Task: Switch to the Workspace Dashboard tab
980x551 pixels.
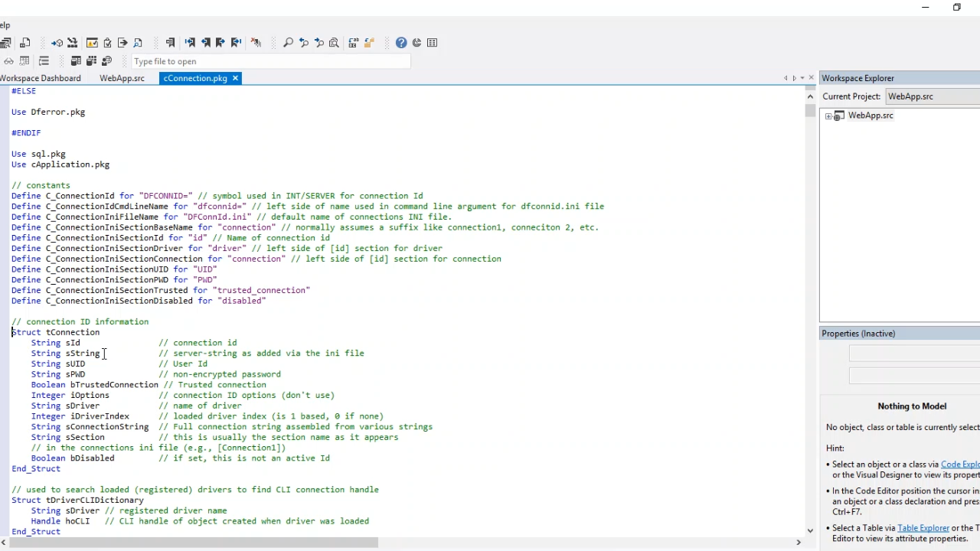Action: [x=40, y=78]
